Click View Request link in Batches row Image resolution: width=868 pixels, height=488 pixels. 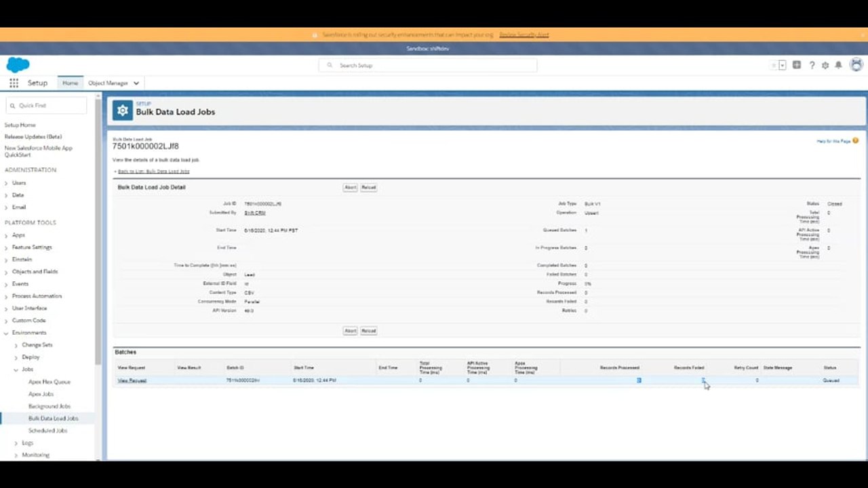point(132,380)
